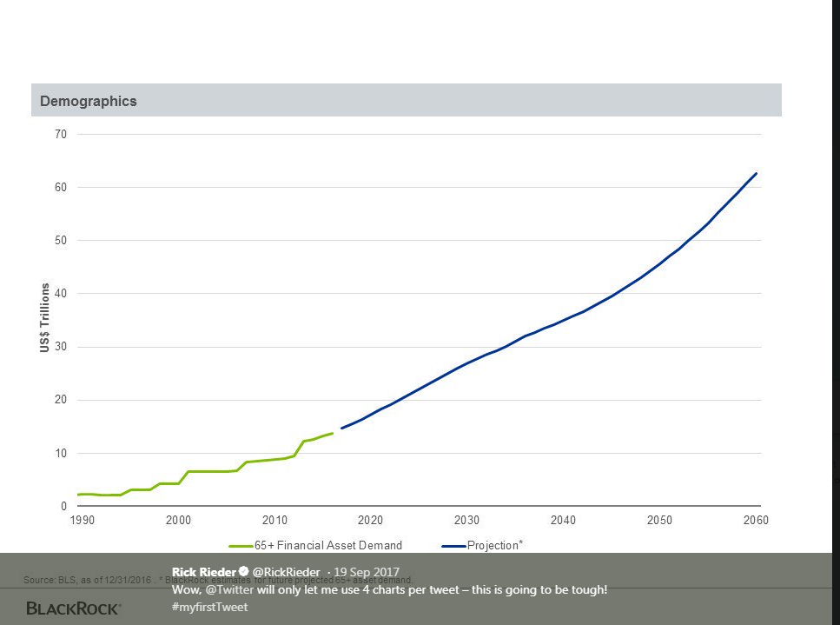Click the 40 y-axis value

click(x=61, y=293)
